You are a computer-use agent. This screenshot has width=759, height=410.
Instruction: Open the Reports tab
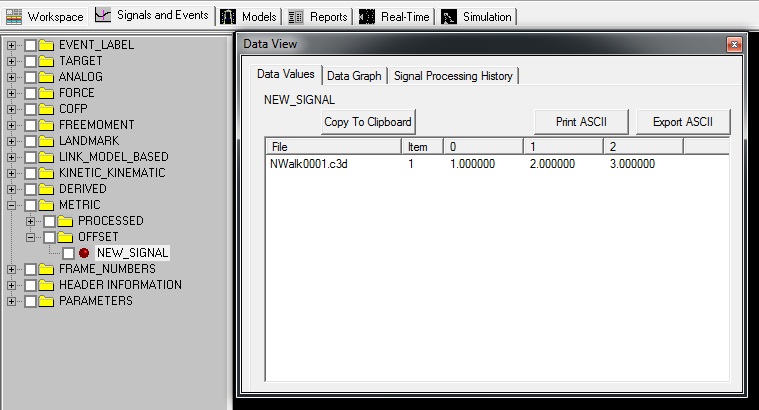pyautogui.click(x=318, y=17)
